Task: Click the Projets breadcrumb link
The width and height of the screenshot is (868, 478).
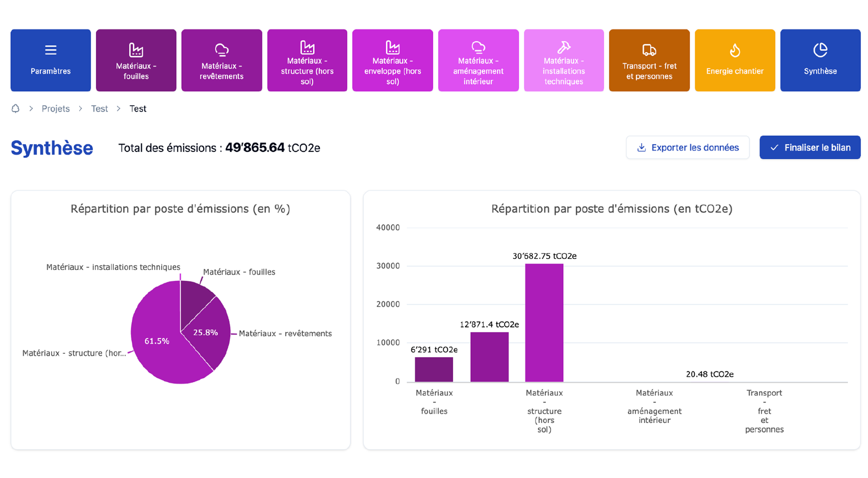Action: 56,109
